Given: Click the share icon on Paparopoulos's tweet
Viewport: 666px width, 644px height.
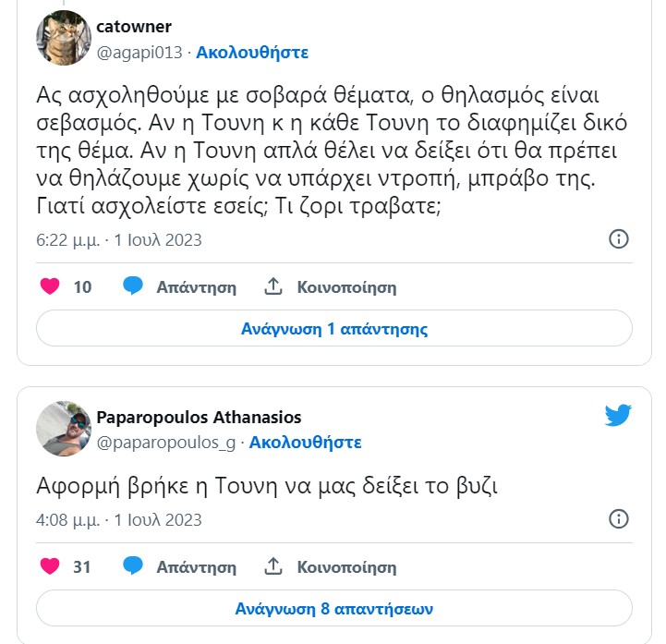Looking at the screenshot, I should point(273,566).
